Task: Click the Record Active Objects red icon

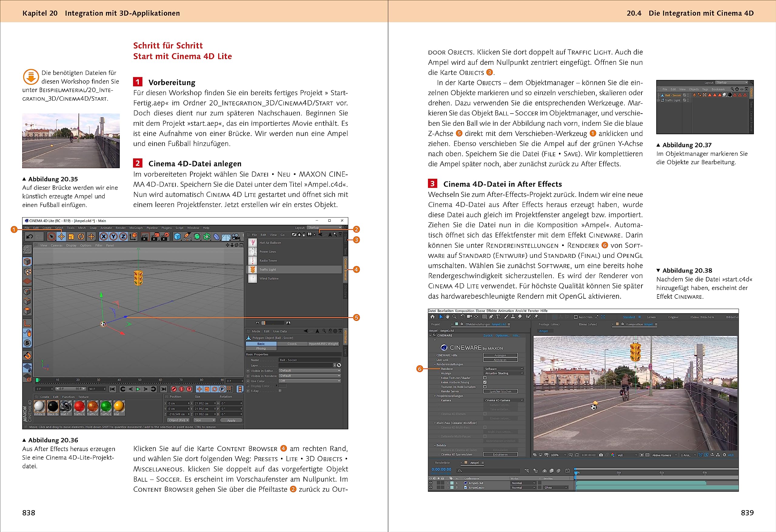Action: pyautogui.click(x=174, y=389)
